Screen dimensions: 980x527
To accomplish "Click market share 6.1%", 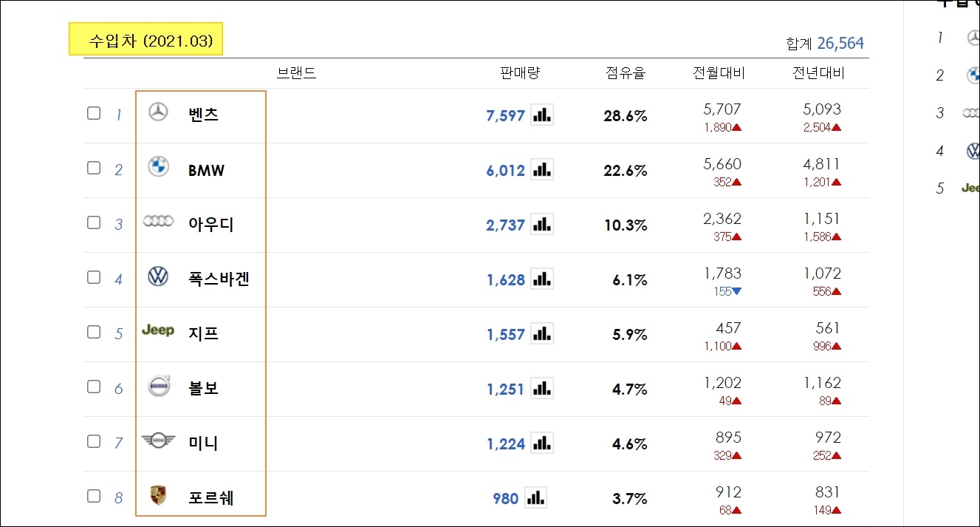I will click(x=629, y=280).
